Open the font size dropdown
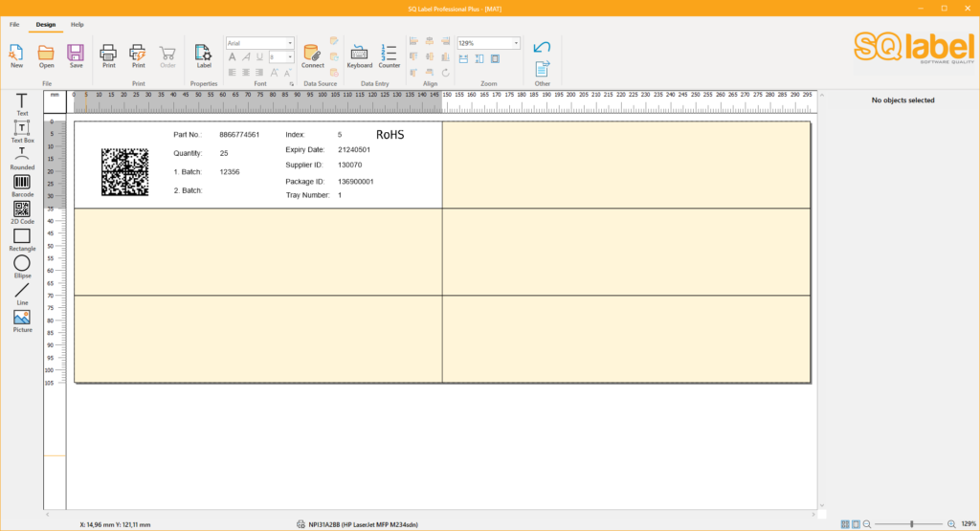980x531 pixels. pos(290,57)
